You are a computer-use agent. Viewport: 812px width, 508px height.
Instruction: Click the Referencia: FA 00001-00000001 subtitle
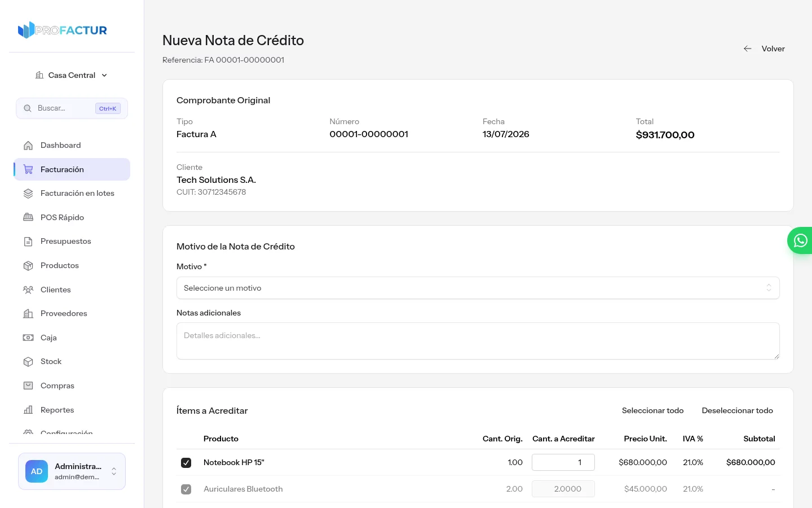(223, 60)
